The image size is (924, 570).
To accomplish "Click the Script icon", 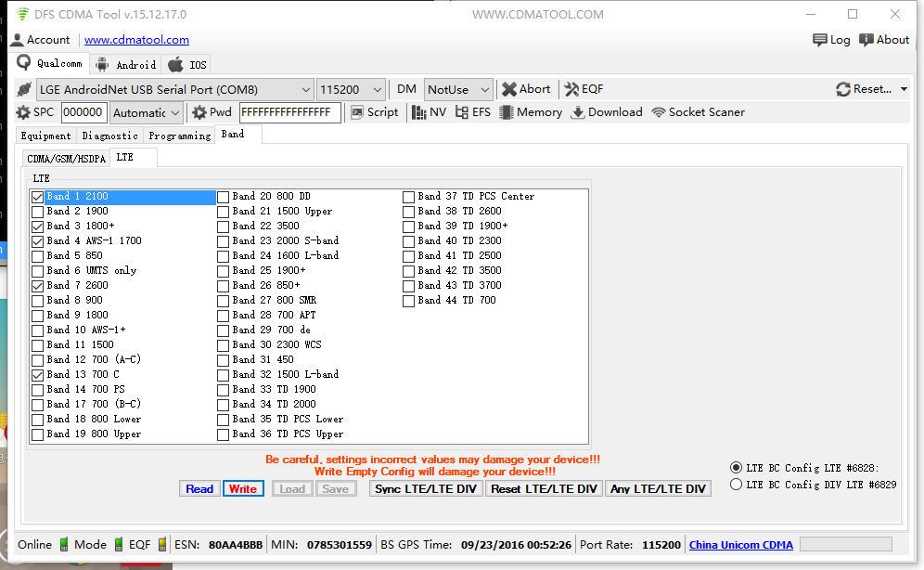I will [357, 112].
